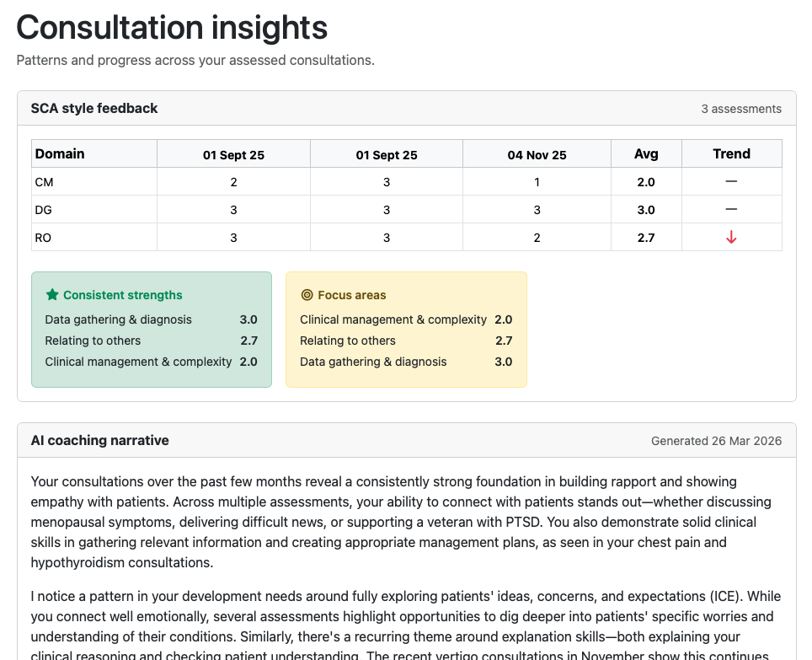This screenshot has width=812, height=660.
Task: Click the SCA style feedback card heading
Action: click(x=94, y=108)
